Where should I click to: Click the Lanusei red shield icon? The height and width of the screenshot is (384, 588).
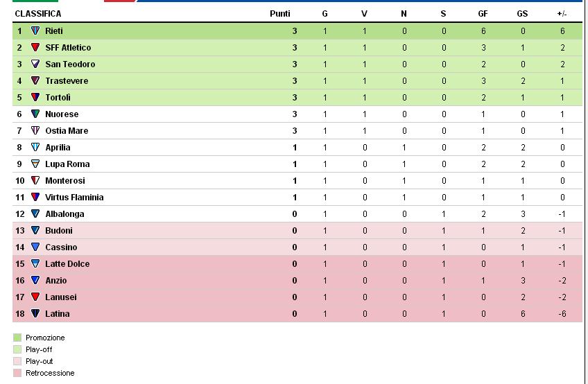(x=35, y=297)
